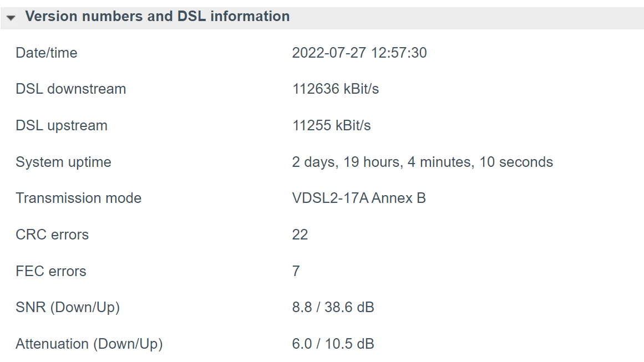Select the Attenuation (Down/Up) label

(x=89, y=344)
